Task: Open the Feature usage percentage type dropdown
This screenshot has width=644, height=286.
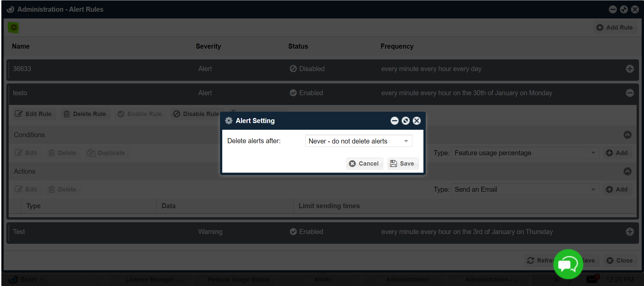Action: click(525, 153)
